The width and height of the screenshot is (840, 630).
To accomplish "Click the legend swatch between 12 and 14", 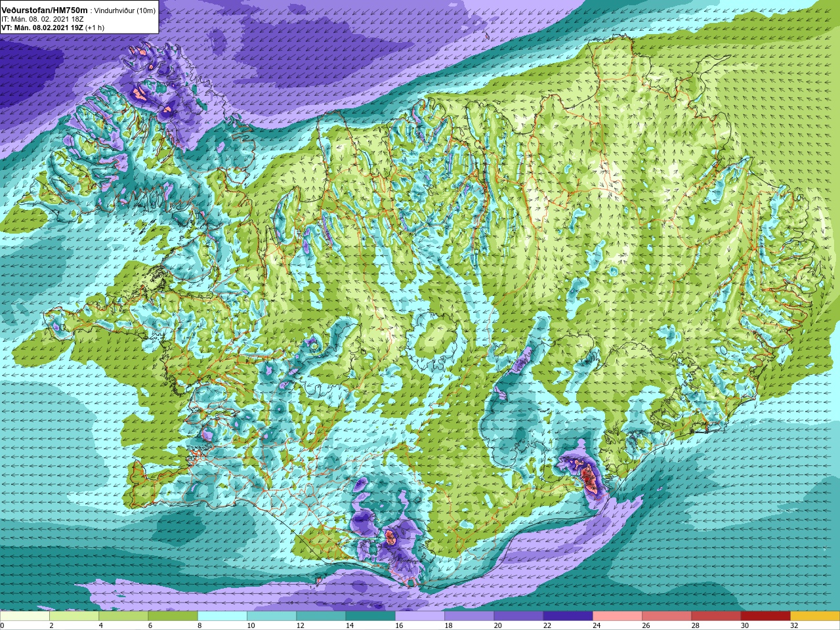I will pos(321,616).
